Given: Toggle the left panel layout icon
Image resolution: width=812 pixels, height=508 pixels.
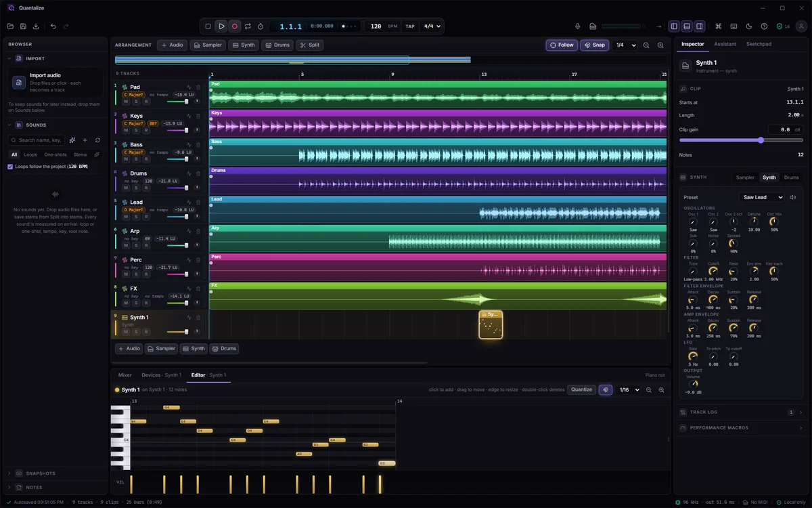Looking at the screenshot, I should coord(674,26).
